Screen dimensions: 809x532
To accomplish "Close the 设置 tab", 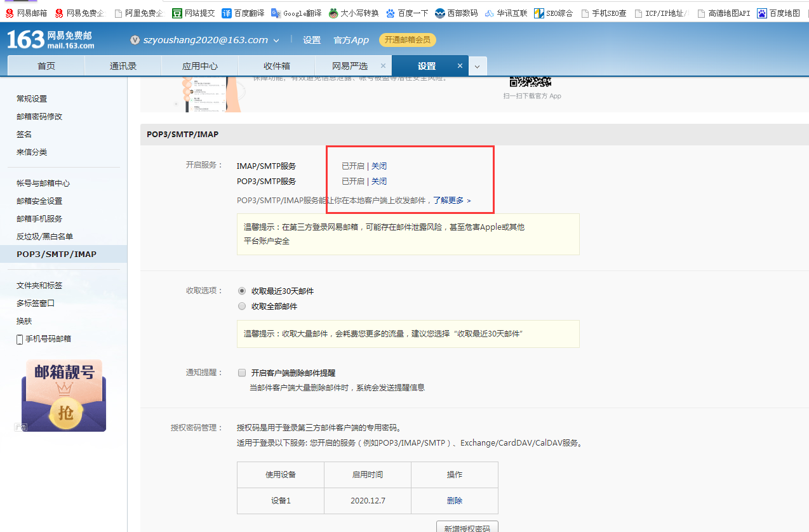I will pyautogui.click(x=460, y=66).
